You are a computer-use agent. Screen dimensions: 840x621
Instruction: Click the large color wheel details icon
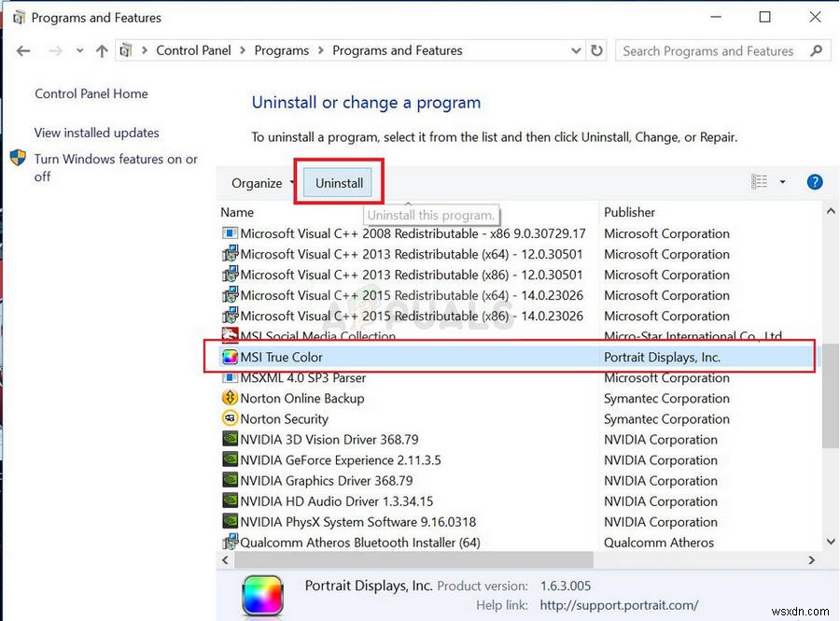pyautogui.click(x=262, y=595)
